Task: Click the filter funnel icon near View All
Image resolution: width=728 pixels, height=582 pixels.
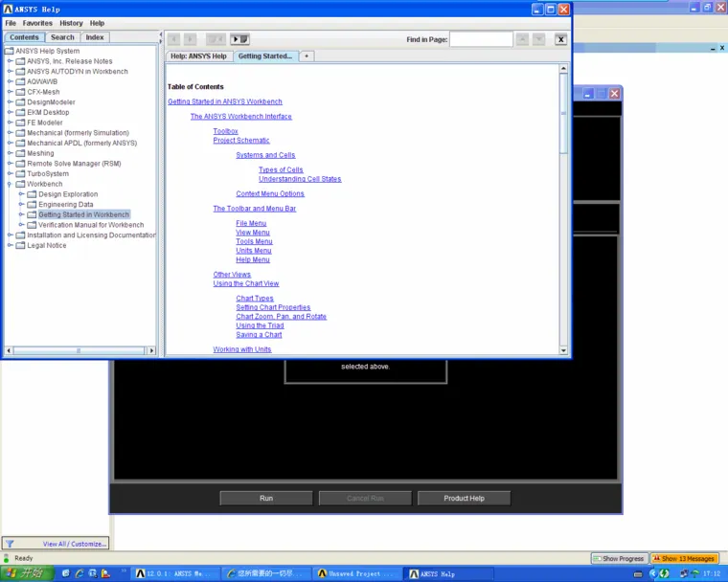Action: pyautogui.click(x=10, y=544)
